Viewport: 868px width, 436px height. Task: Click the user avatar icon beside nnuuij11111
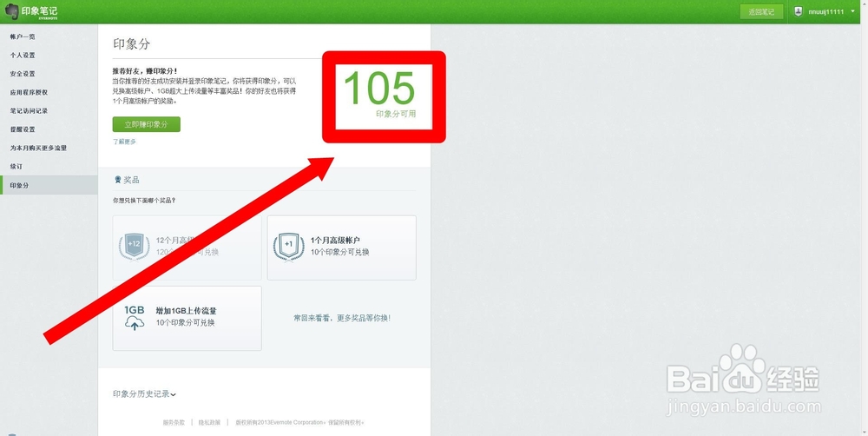[x=799, y=11]
